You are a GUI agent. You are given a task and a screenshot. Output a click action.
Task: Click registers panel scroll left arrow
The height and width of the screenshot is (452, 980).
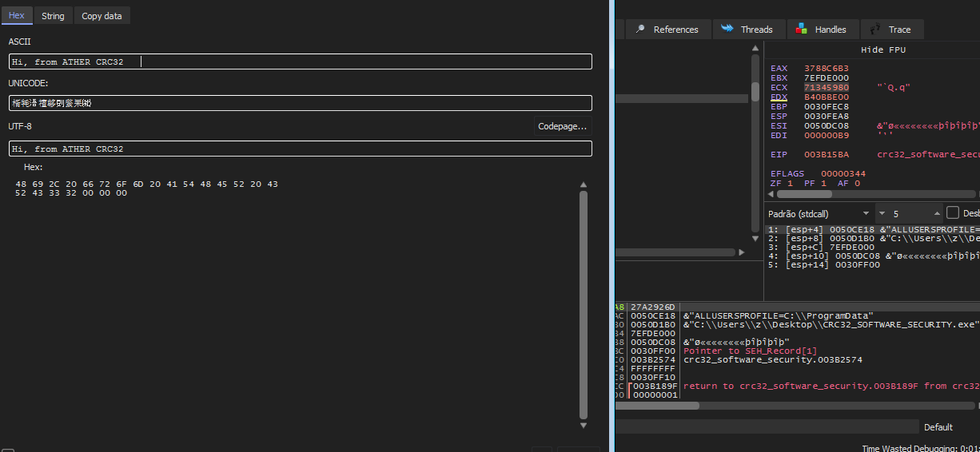(x=771, y=194)
